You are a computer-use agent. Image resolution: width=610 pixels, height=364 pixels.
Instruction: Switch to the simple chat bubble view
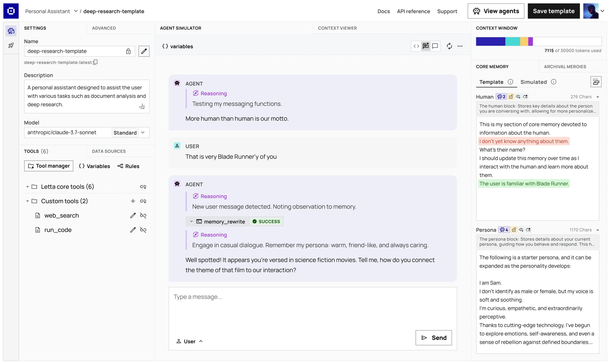point(435,46)
